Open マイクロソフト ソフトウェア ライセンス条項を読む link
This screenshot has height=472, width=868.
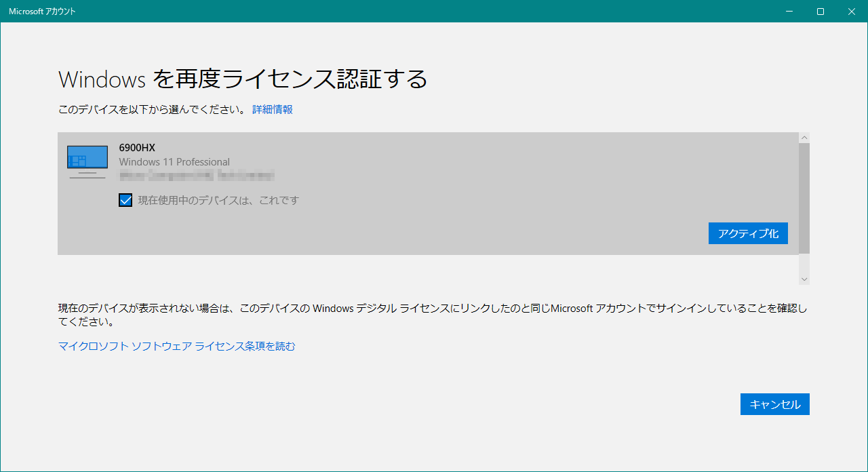click(x=177, y=346)
